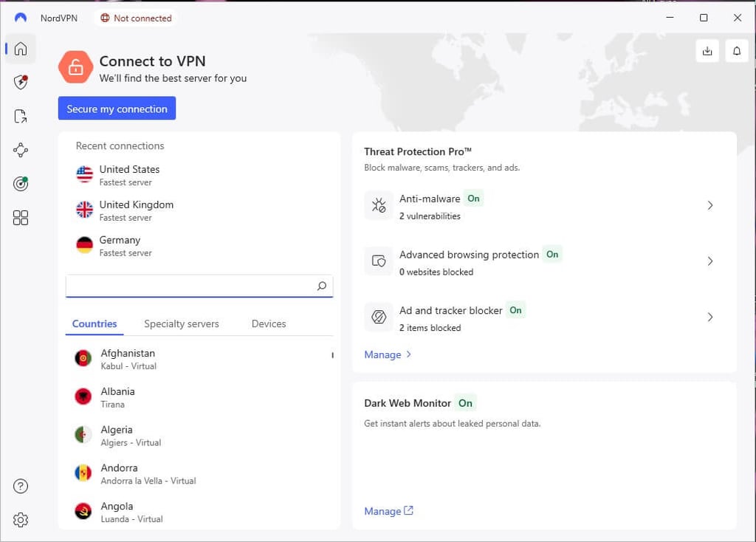
Task: Click the Secure my connection button
Action: (x=117, y=109)
